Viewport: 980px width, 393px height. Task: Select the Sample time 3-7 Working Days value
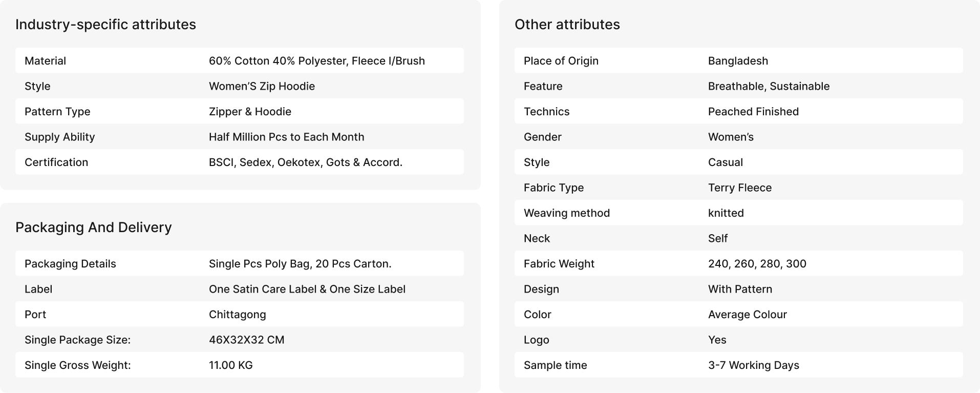754,365
